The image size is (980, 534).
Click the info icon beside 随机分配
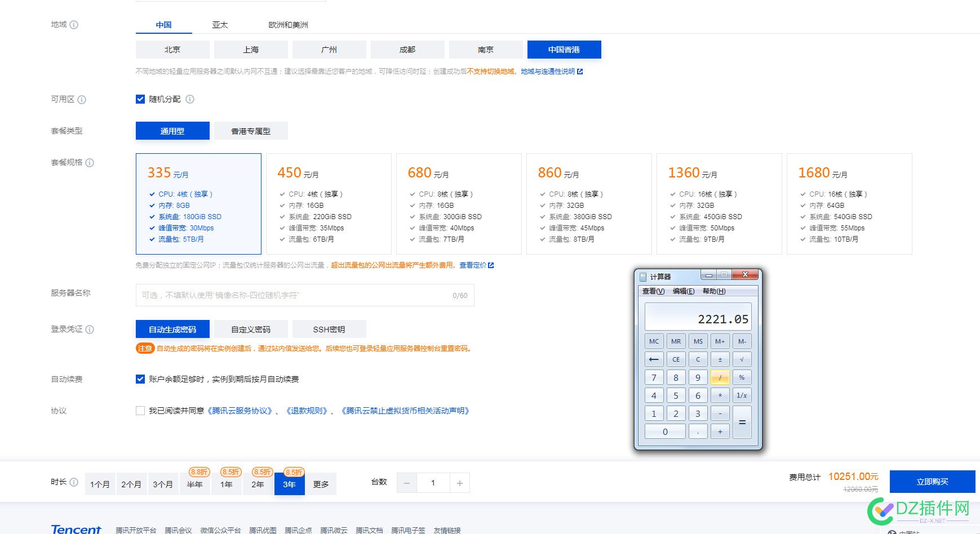point(190,99)
